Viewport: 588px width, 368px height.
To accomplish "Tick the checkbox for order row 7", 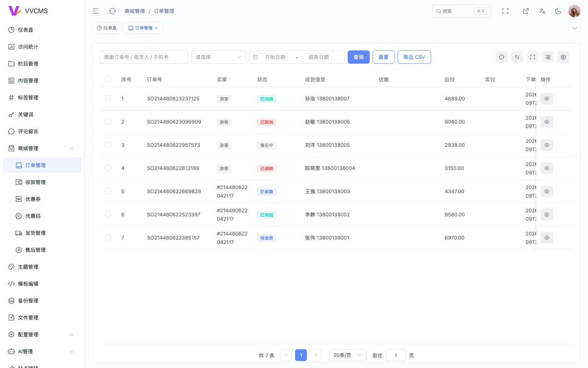I will click(108, 237).
